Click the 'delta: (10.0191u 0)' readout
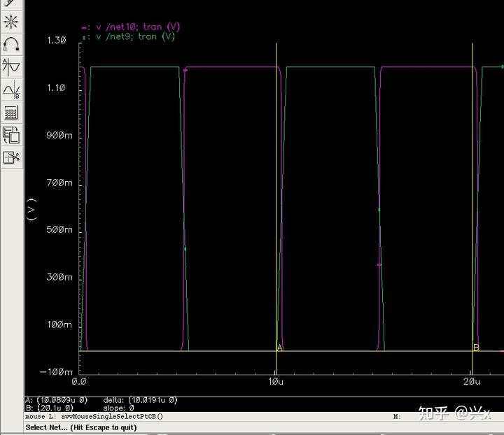The image size is (504, 435). (140, 400)
